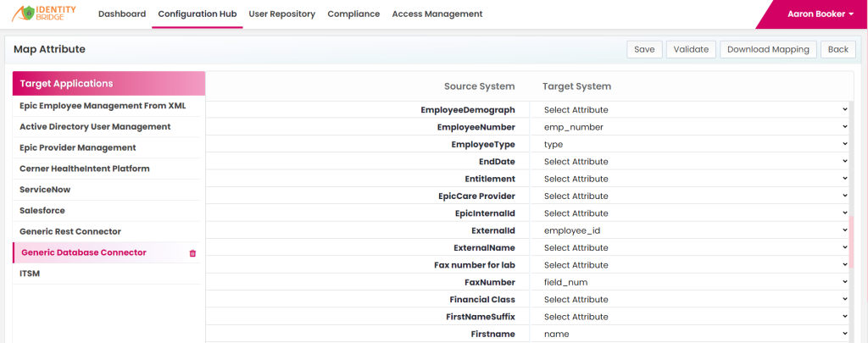Click the mapping list vertical scrollbar
The image size is (868, 343).
851,243
